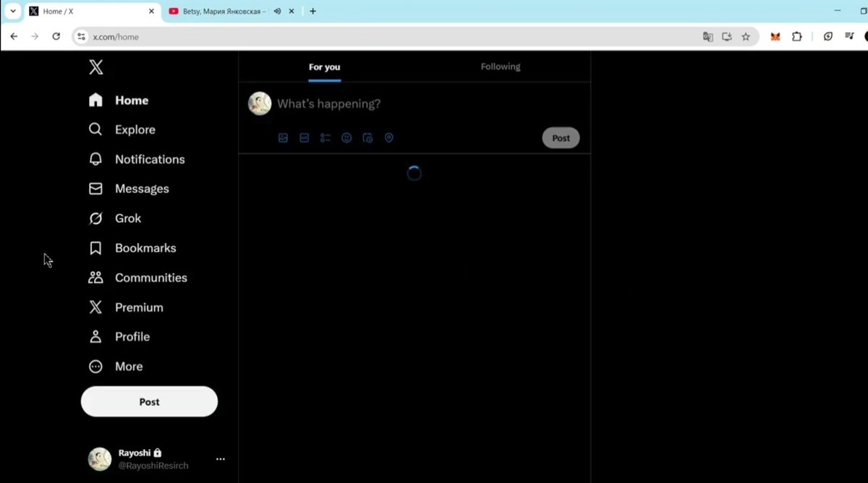Tag a location with the pin icon
Viewport: 868px width, 483px height.
388,138
